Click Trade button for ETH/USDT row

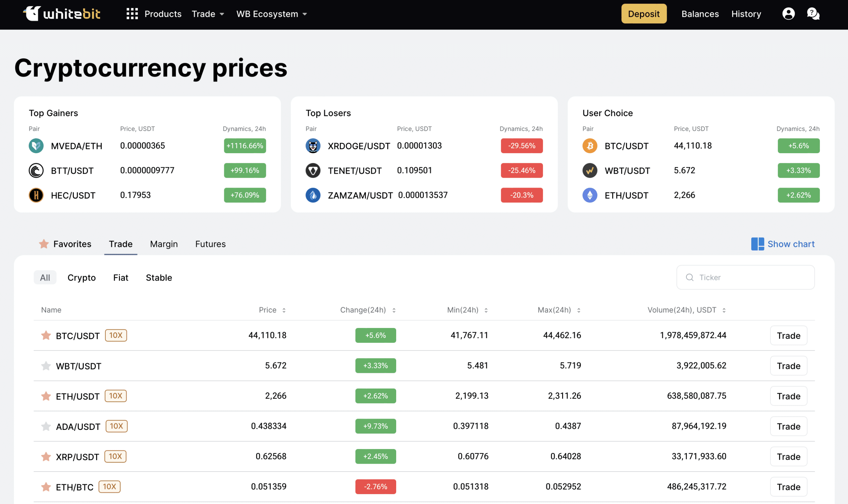pyautogui.click(x=788, y=396)
